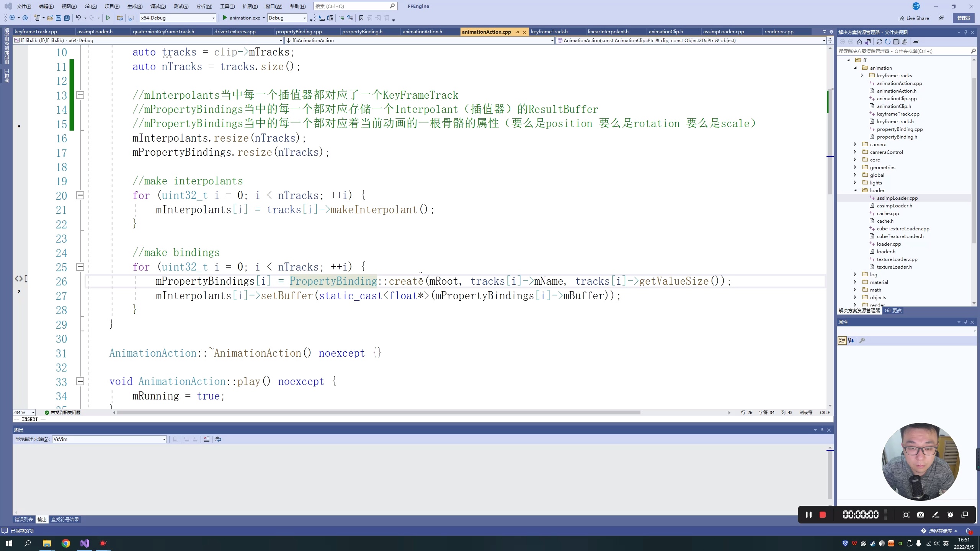Screen dimensions: 980x551
Task: Toggle word wrap in Output panel
Action: [x=218, y=439]
